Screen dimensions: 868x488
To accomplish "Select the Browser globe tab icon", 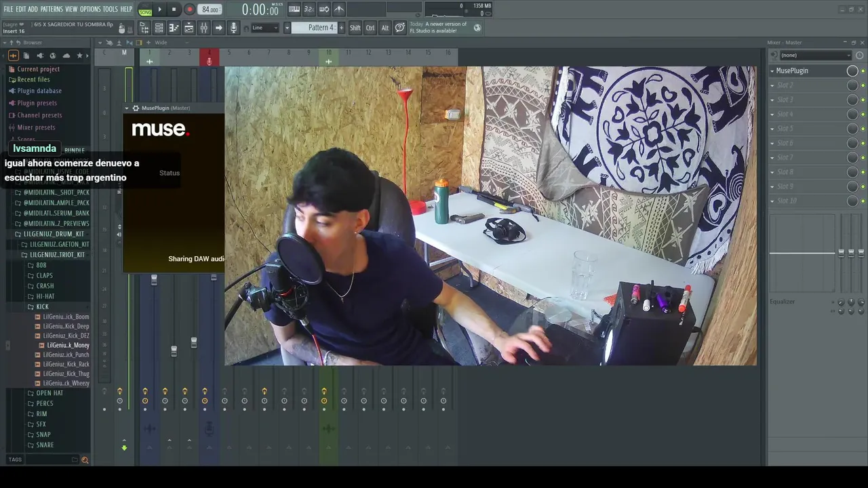I will (x=53, y=56).
